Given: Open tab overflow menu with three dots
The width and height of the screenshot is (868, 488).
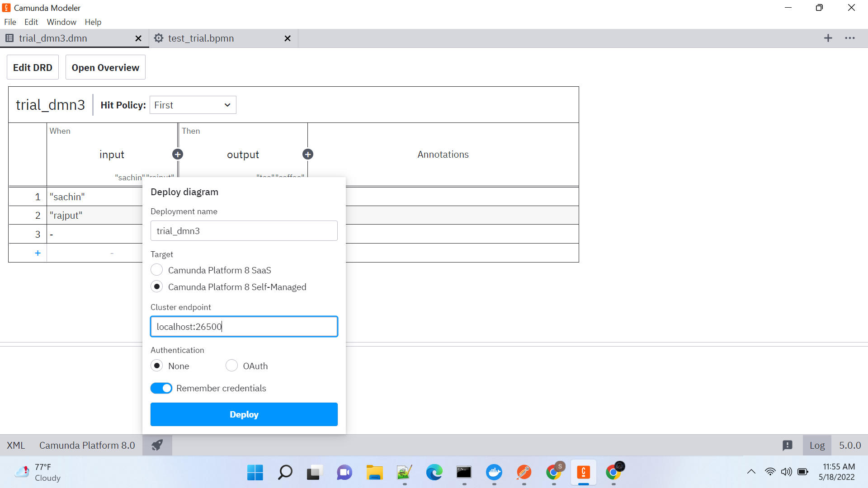Looking at the screenshot, I should pos(850,38).
